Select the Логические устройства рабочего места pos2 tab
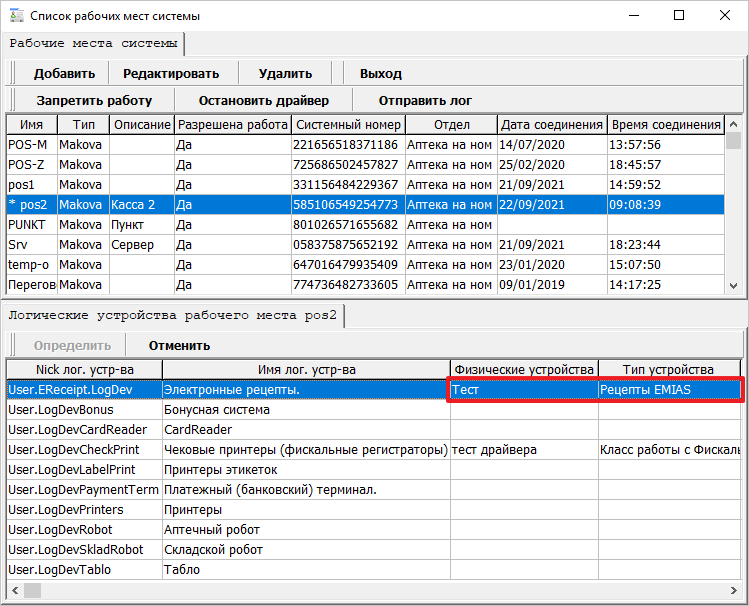The image size is (749, 606). coord(174,315)
